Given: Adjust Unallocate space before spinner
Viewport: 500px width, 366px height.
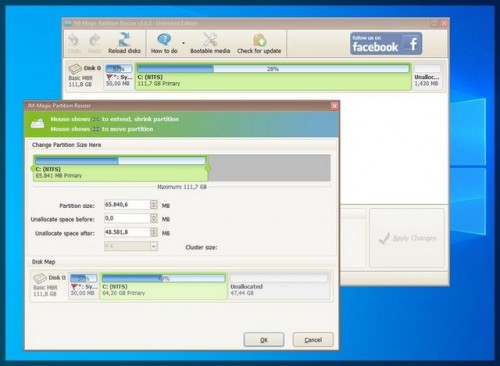Looking at the screenshot, I should [x=154, y=218].
